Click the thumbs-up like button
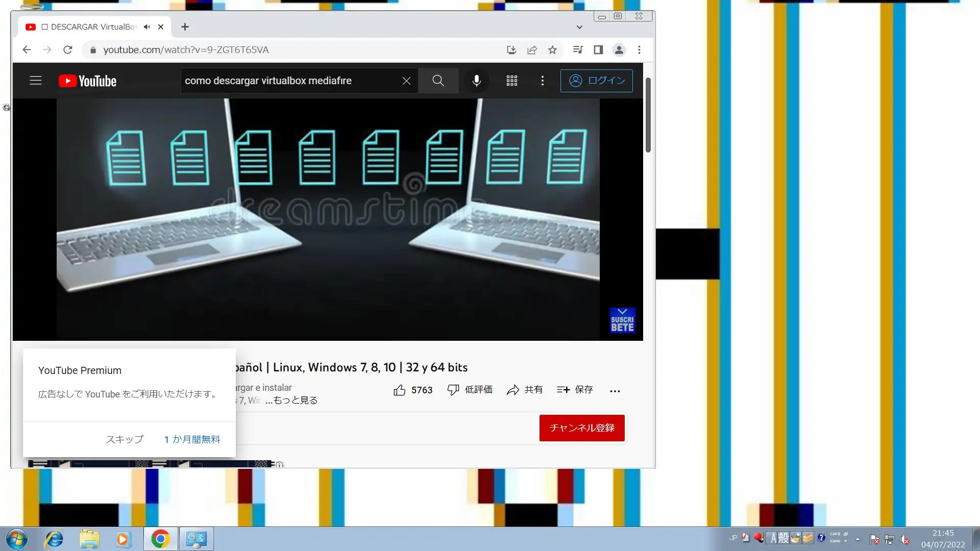Image resolution: width=980 pixels, height=551 pixels. click(400, 390)
